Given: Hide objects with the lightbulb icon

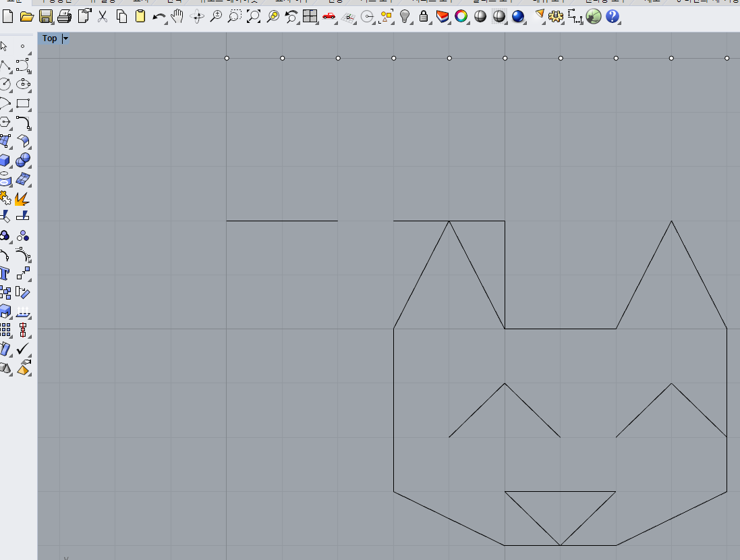Looking at the screenshot, I should [405, 16].
